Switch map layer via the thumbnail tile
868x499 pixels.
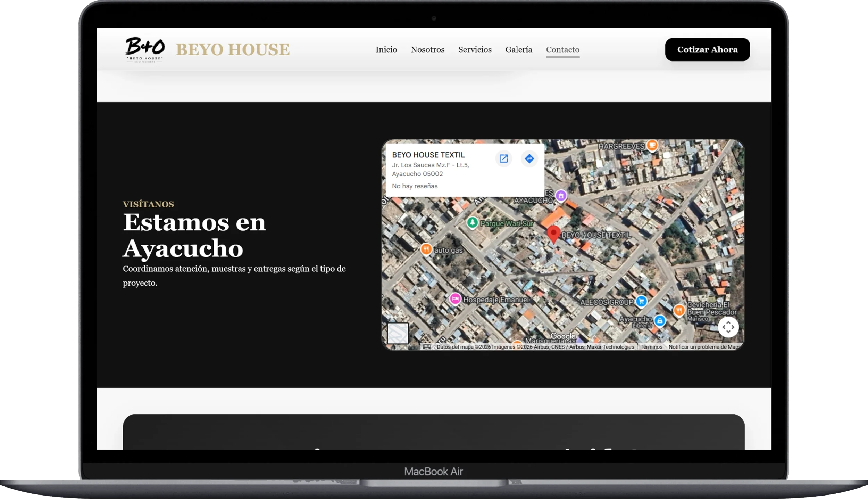tap(398, 333)
